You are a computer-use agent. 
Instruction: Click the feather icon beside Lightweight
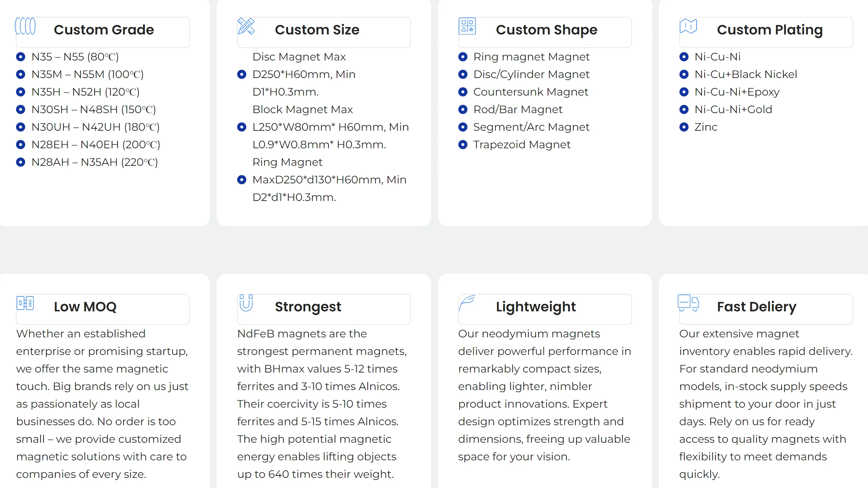coord(467,303)
